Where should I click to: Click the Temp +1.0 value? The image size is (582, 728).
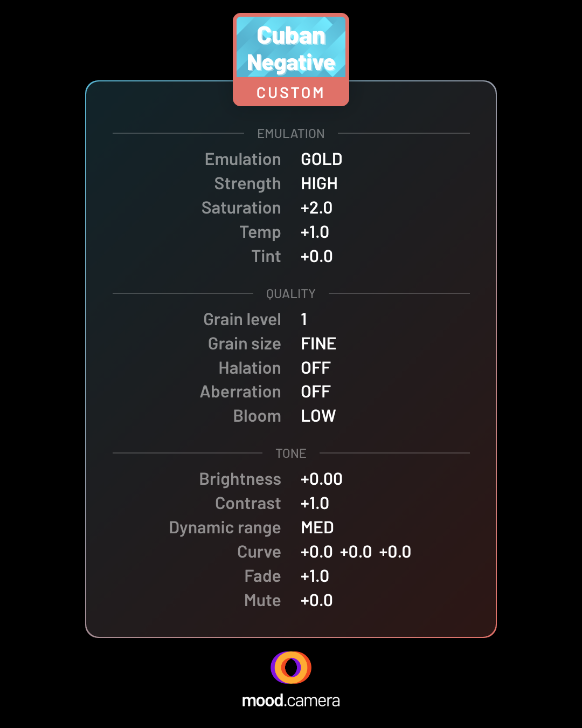[315, 232]
